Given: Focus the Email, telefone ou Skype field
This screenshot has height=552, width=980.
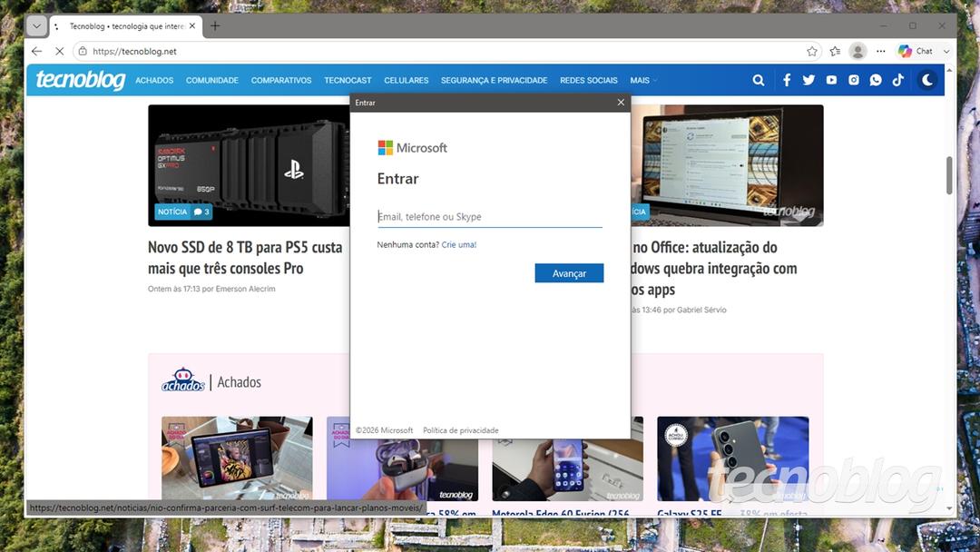Looking at the screenshot, I should (490, 217).
